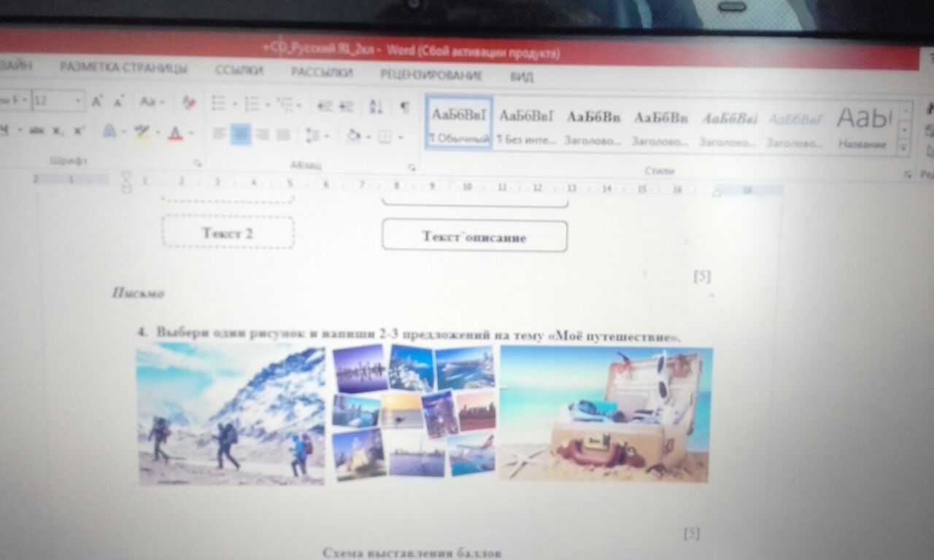Justify text with the justify alignment icon

pyautogui.click(x=283, y=135)
